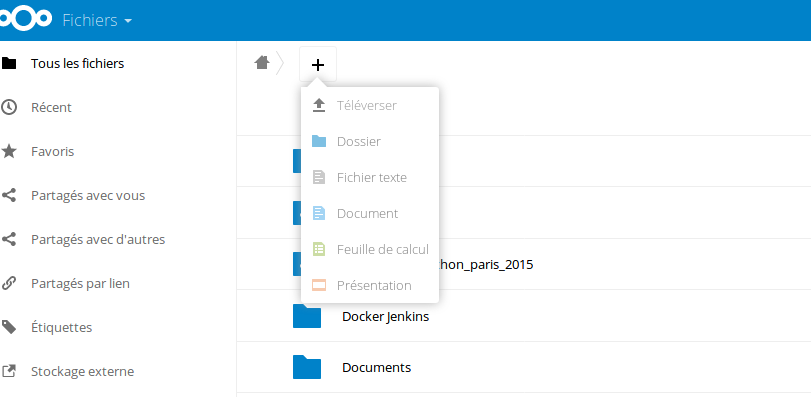Click the Feuille de calcul spreadsheet icon
The width and height of the screenshot is (811, 397).
[x=319, y=249]
